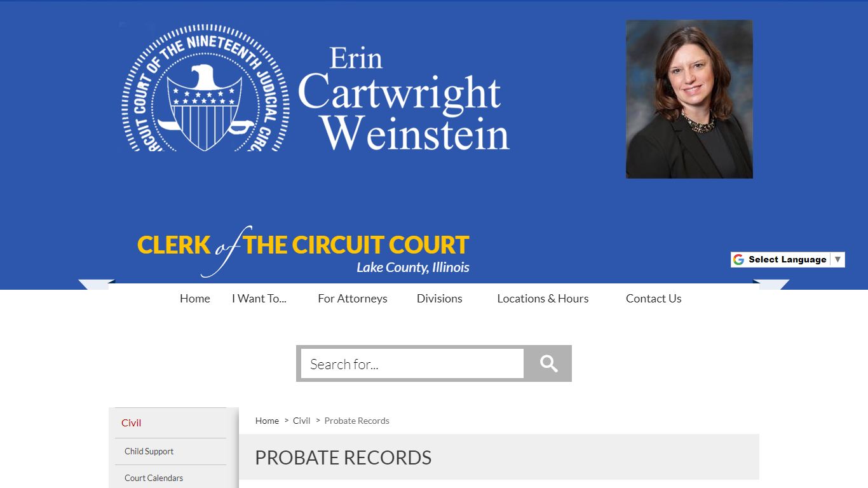This screenshot has width=868, height=488.
Task: Click the magnifying glass search button
Action: coord(549,363)
